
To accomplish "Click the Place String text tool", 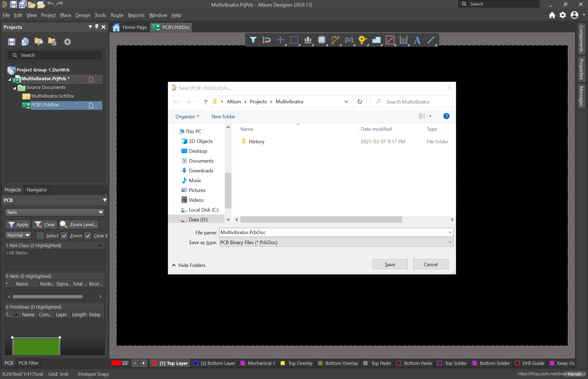I will (417, 40).
